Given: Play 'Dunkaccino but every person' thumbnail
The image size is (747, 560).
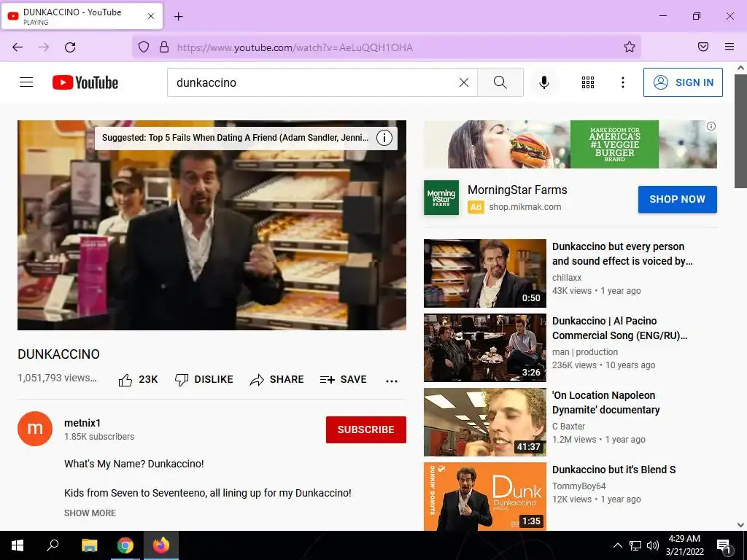Looking at the screenshot, I should click(x=485, y=273).
